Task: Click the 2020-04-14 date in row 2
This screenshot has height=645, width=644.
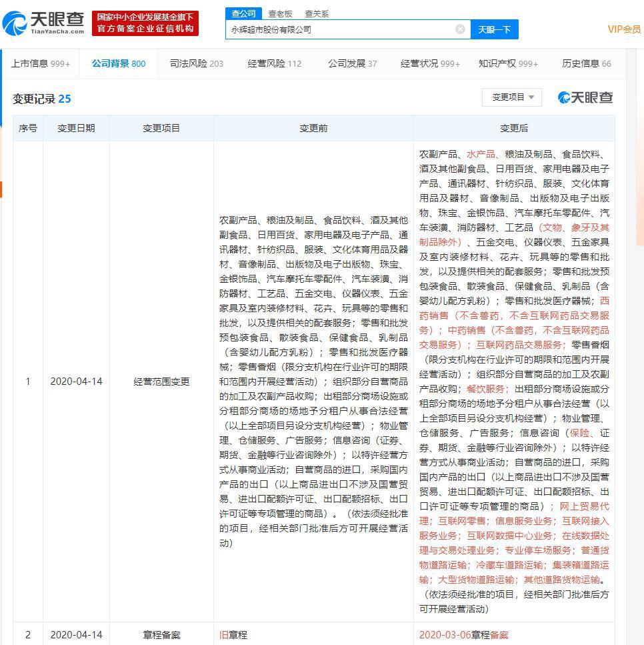Action: click(x=76, y=635)
